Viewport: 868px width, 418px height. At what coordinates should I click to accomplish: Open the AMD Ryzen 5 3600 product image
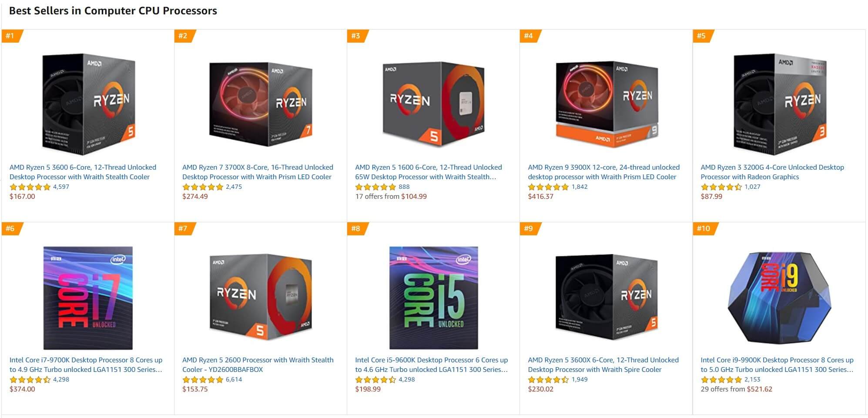coord(88,104)
